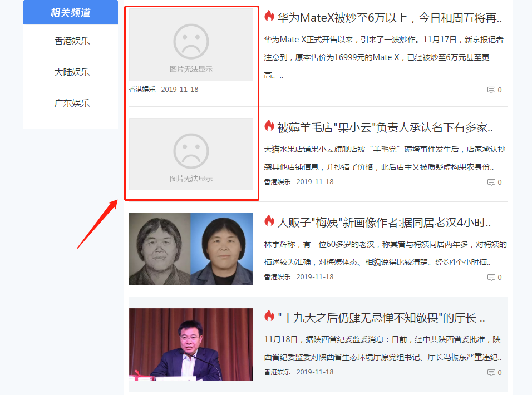Select 广东娱乐 channel in sidebar
Image resolution: width=532 pixels, height=395 pixels.
(72, 103)
